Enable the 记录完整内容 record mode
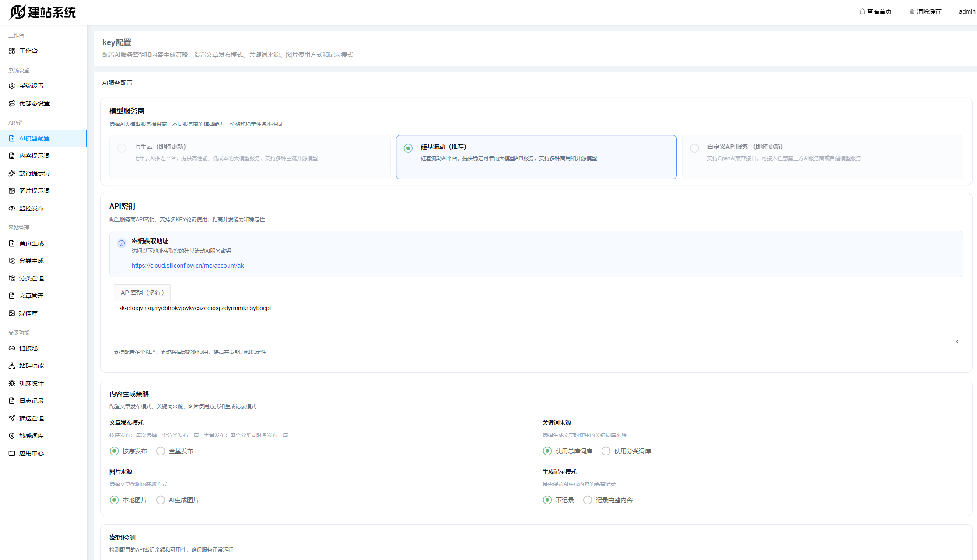Screen dimensions: 977x560 click(588, 500)
